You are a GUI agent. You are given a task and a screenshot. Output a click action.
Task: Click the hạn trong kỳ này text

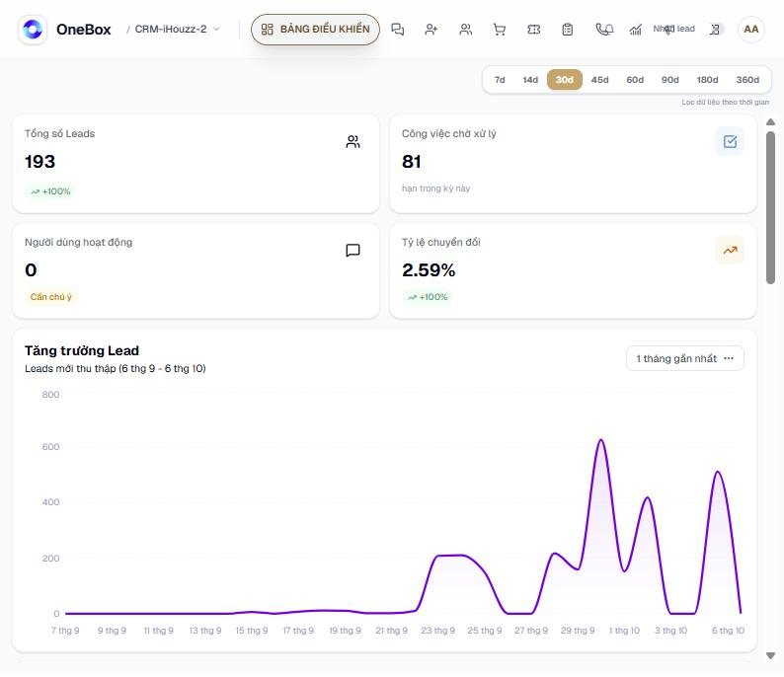coord(435,188)
